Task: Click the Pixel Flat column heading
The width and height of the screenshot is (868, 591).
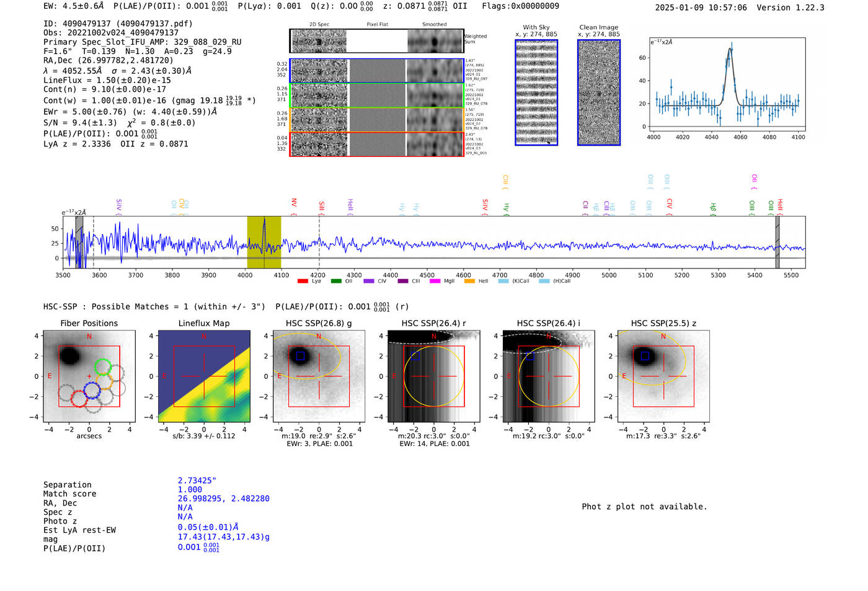Action: point(377,24)
